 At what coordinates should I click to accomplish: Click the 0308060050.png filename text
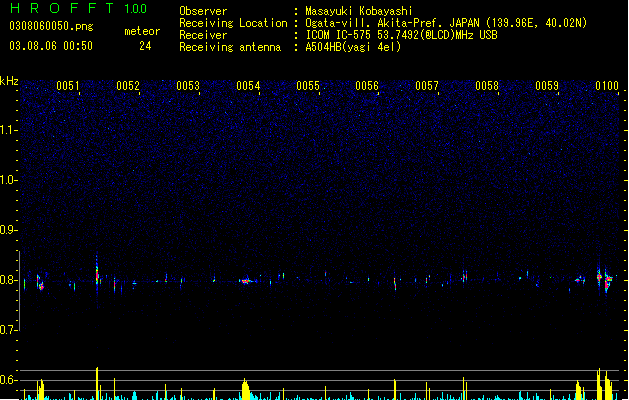(51, 26)
